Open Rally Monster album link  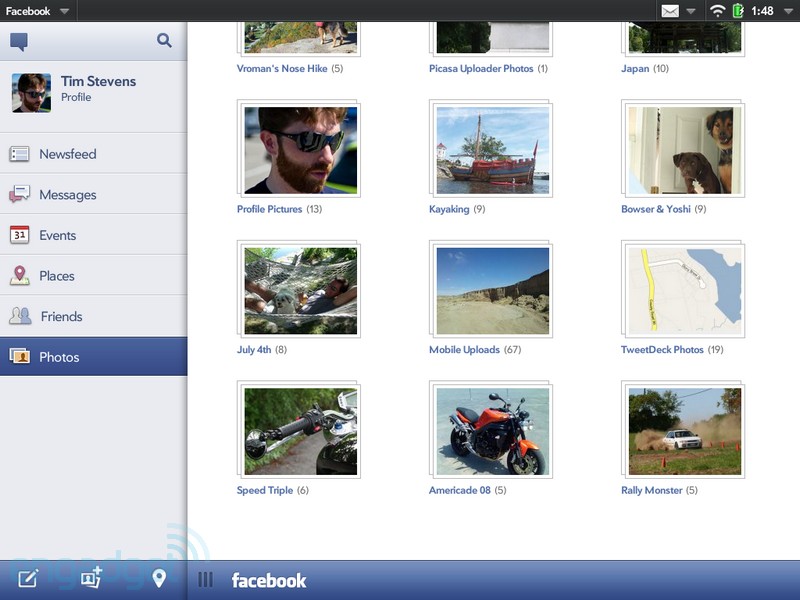[652, 490]
